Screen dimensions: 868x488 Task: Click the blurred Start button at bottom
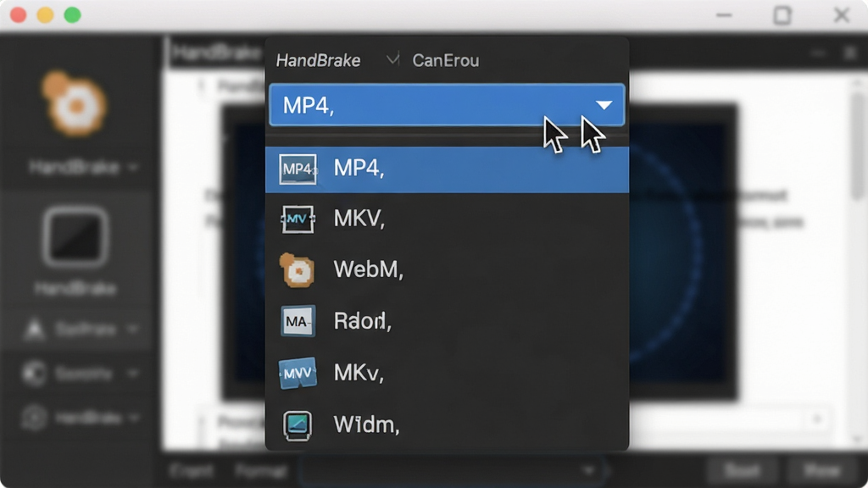pos(743,471)
